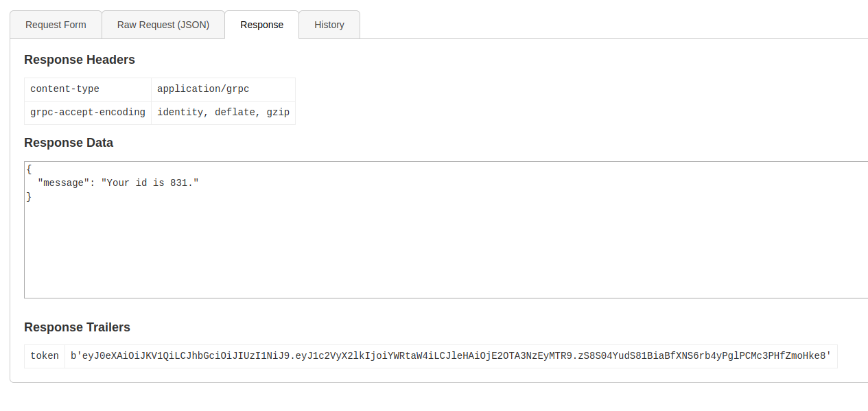Click the JWT token value in trailers
This screenshot has height=411, width=868.
[451, 356]
